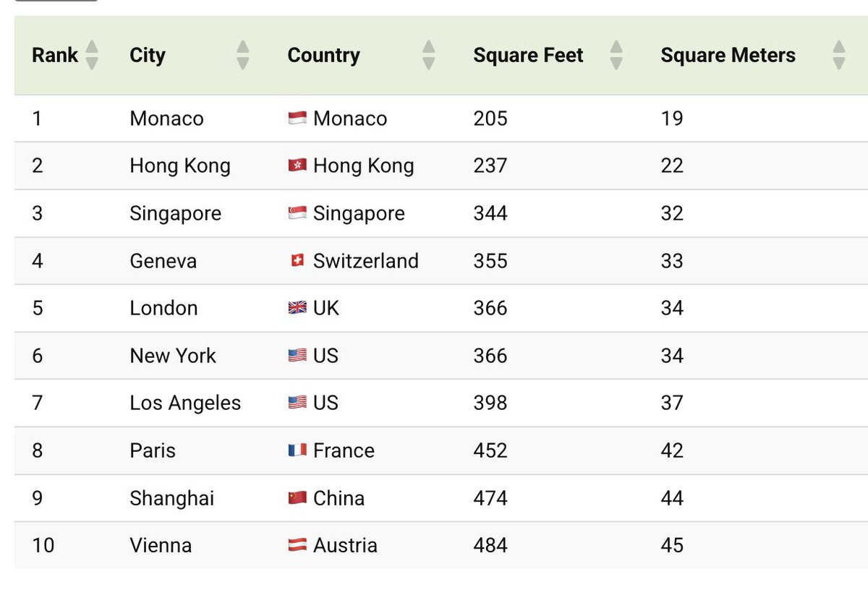
Task: Select the city cell New York
Action: pos(173,356)
